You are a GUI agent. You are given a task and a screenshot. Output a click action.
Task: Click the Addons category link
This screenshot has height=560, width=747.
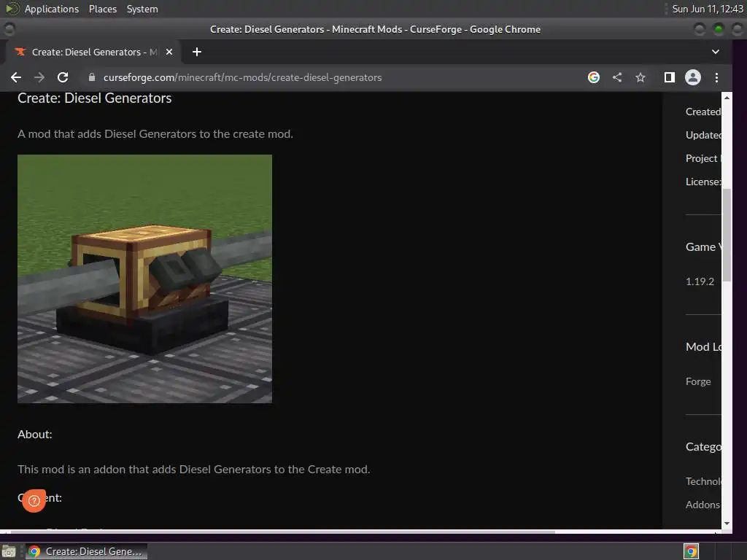coord(703,505)
